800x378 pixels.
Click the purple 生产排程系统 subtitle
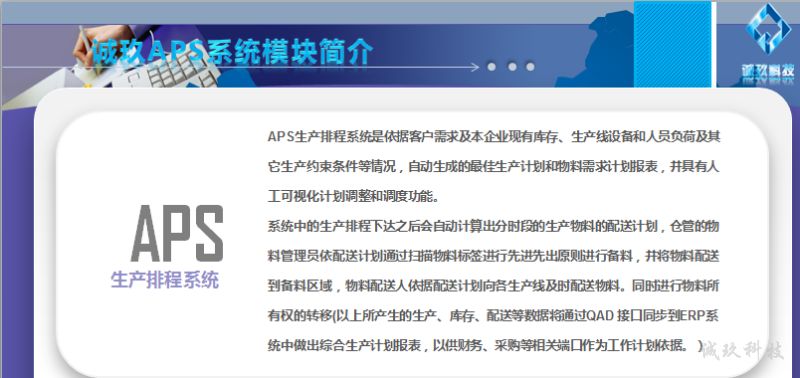165,280
